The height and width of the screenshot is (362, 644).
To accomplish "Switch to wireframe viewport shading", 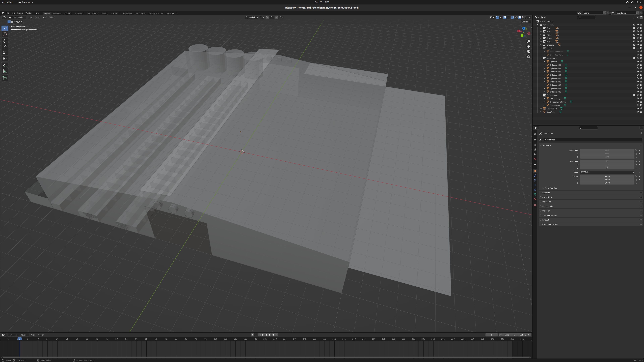I will tap(517, 17).
